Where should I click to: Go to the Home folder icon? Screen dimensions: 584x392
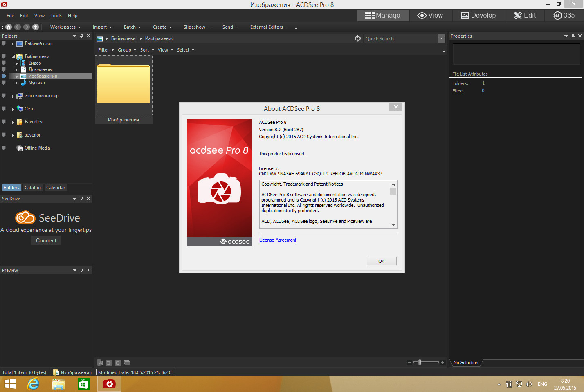9,27
